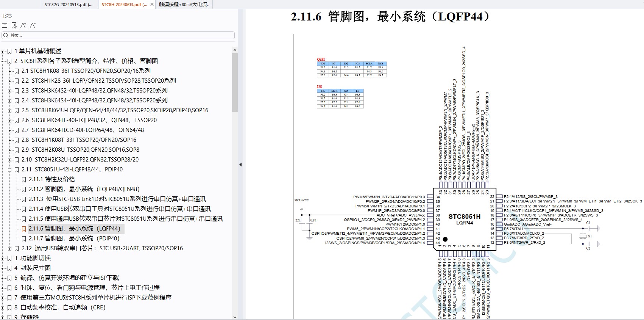
Task: Click the Gnd/ADC_AGnd/ADC_Vref- pin label
Action: pos(527,224)
